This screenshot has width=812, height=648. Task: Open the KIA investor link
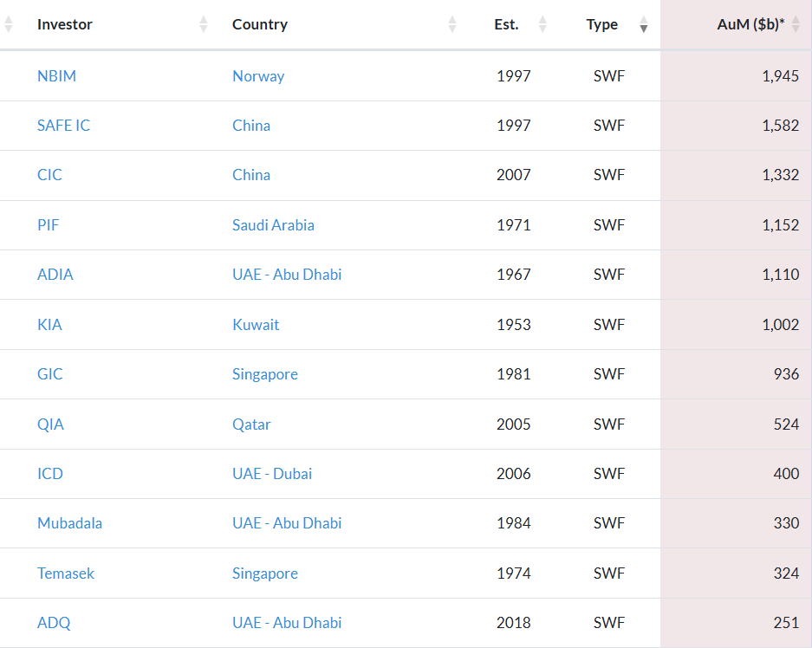tap(49, 325)
